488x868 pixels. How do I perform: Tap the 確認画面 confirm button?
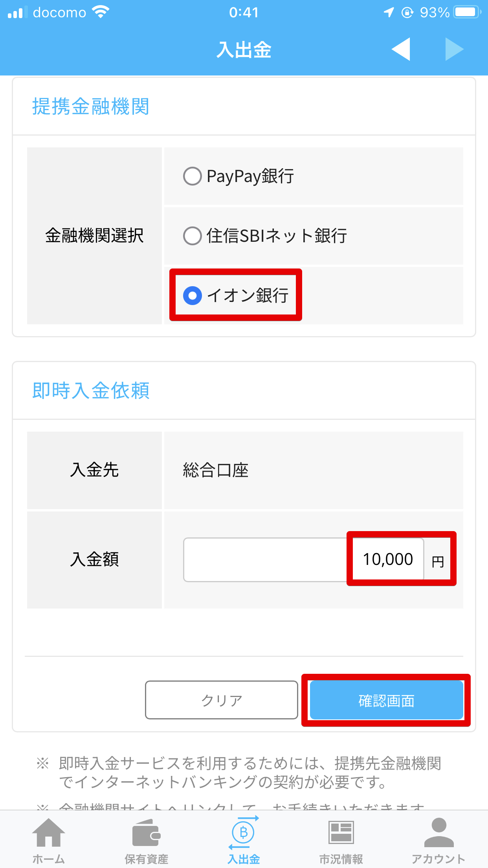387,700
